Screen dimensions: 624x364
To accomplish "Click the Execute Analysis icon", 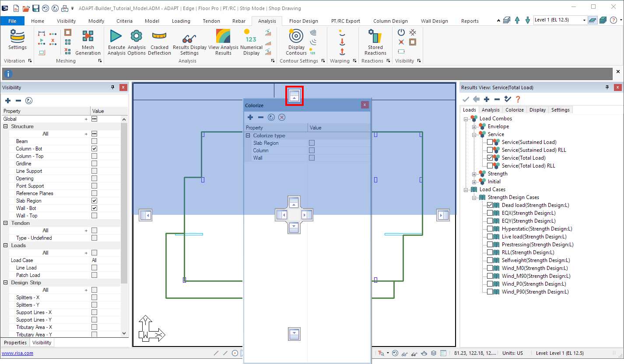I will (116, 36).
